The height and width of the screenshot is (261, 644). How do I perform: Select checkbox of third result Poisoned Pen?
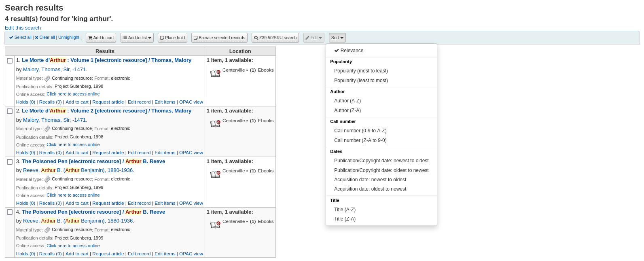[x=10, y=162]
